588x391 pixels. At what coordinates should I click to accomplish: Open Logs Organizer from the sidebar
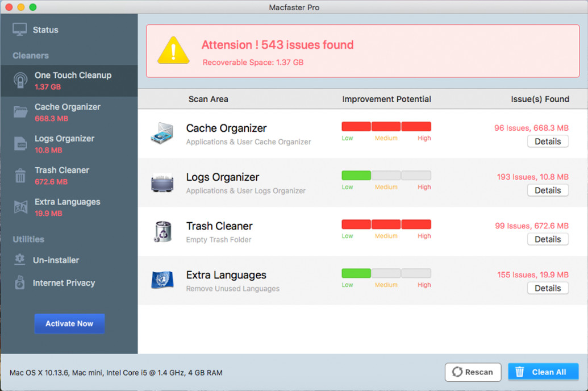pyautogui.click(x=69, y=144)
